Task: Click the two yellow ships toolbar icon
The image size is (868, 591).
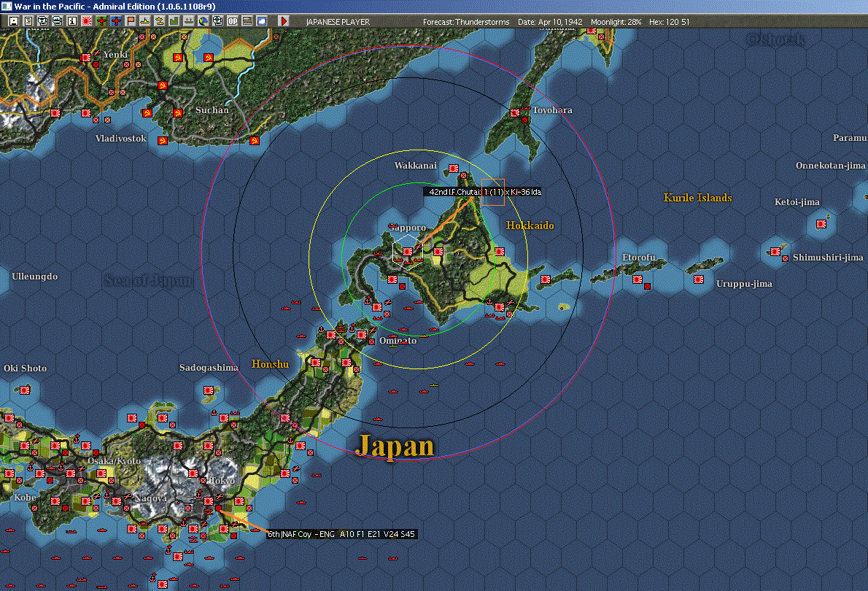Action: point(160,21)
